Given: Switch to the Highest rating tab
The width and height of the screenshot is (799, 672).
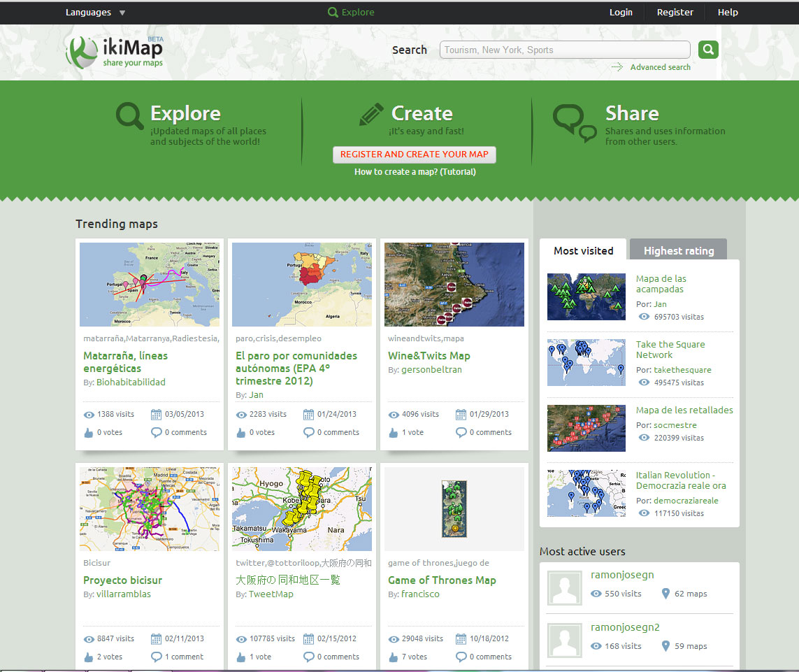Looking at the screenshot, I should pyautogui.click(x=678, y=250).
